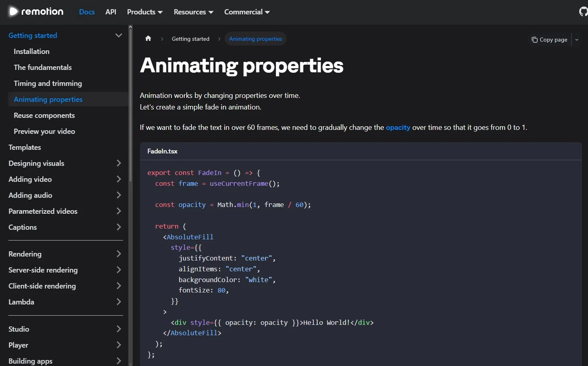Open Designing visuals sidebar label
Viewport: 588px width, 366px height.
pos(36,163)
